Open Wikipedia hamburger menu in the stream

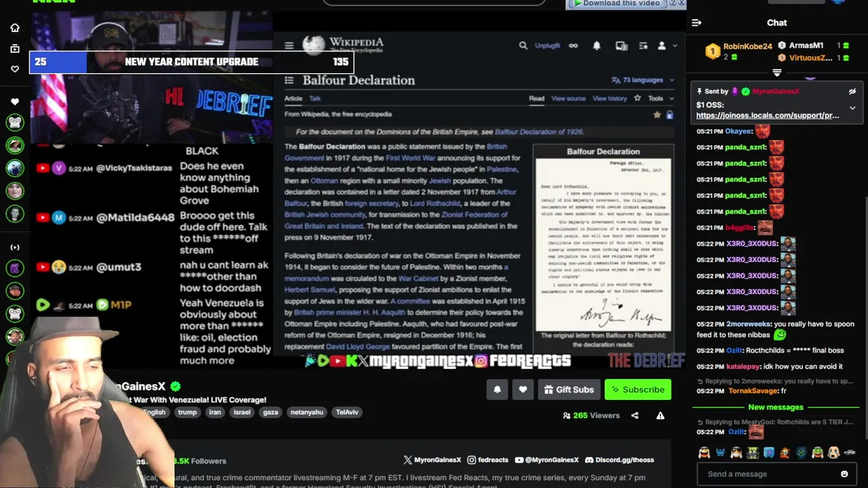pyautogui.click(x=289, y=45)
